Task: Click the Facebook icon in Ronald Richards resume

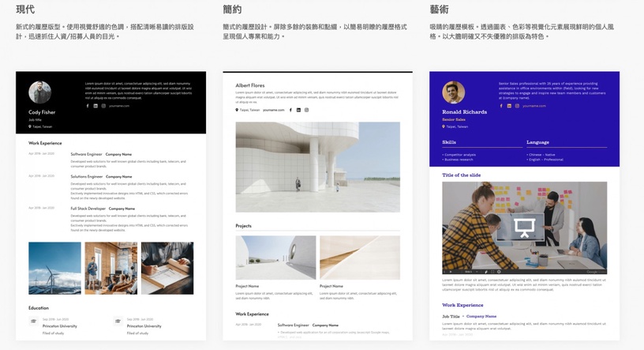Action: pyautogui.click(x=501, y=106)
